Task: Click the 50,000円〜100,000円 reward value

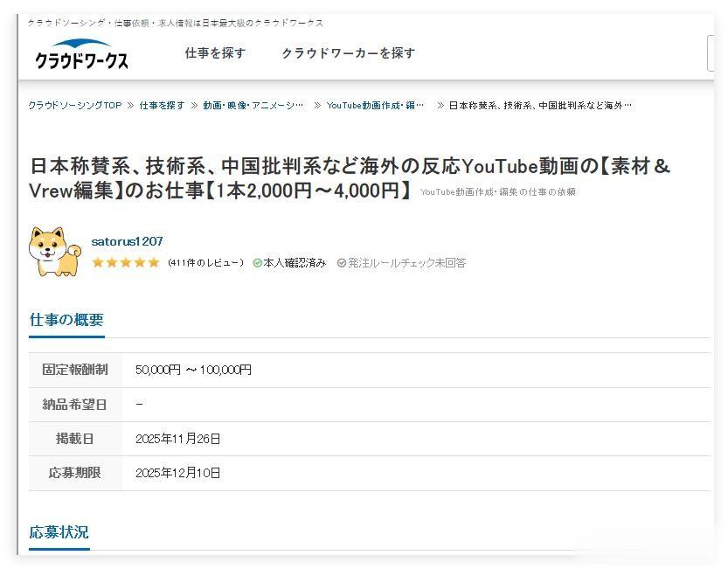Action: [193, 370]
